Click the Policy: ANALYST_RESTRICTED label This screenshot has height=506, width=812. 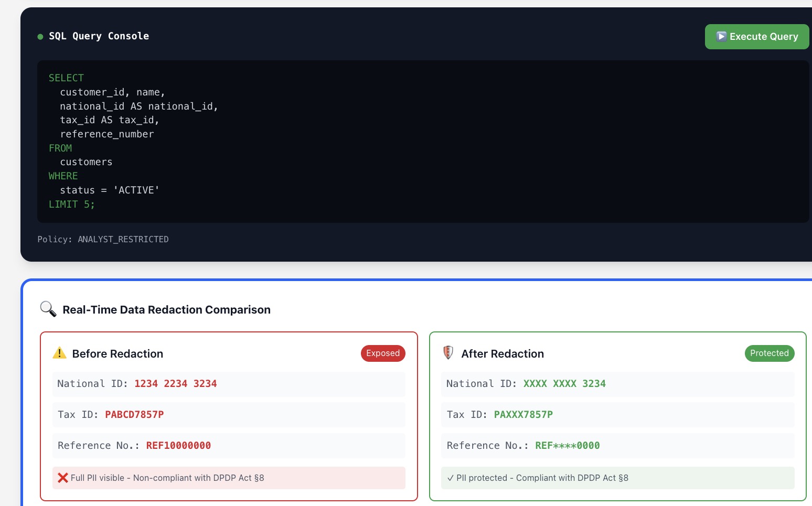tap(103, 239)
